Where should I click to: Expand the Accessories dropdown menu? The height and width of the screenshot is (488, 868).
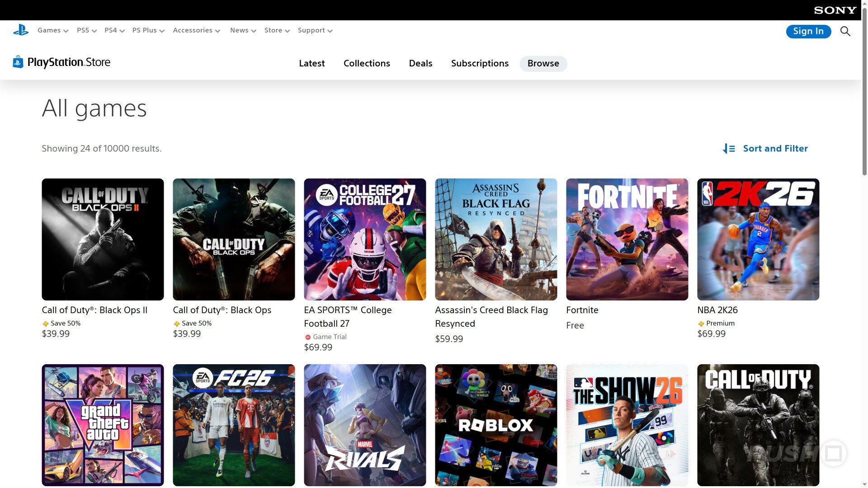pyautogui.click(x=197, y=30)
